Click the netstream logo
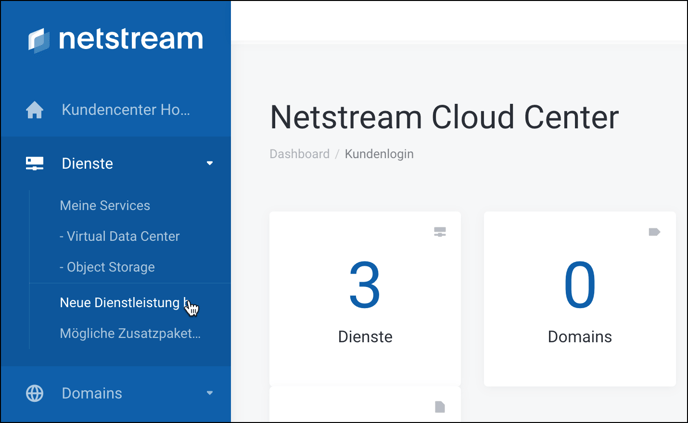Screen dimensions: 688x423 click(x=115, y=39)
